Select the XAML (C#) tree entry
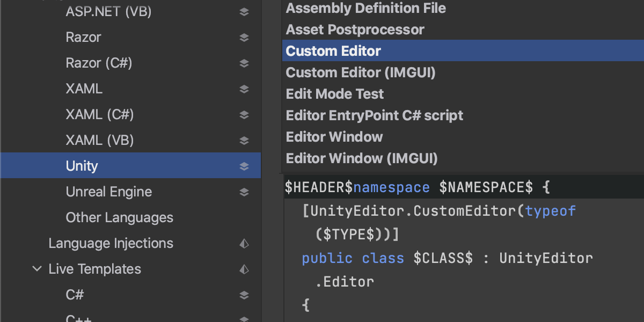644x322 pixels. [99, 114]
